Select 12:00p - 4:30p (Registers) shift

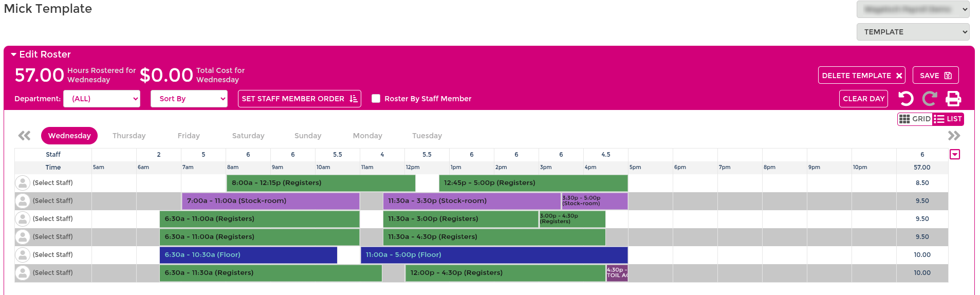(505, 273)
